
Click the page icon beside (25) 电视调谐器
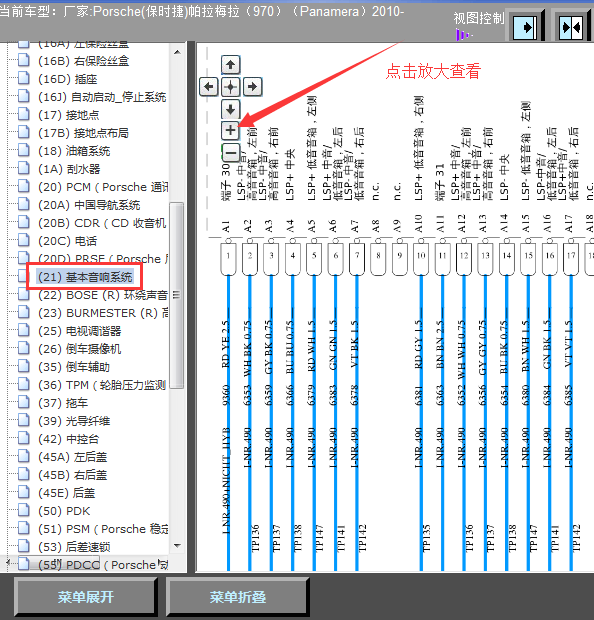click(x=24, y=330)
